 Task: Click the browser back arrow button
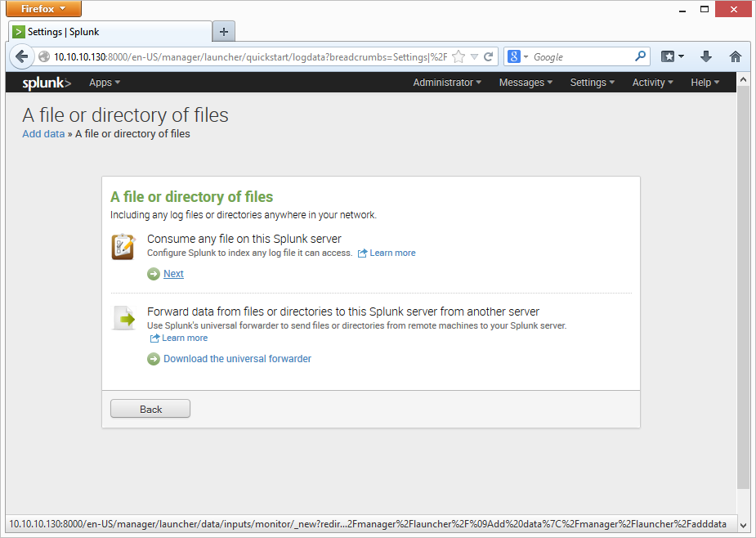(22, 56)
